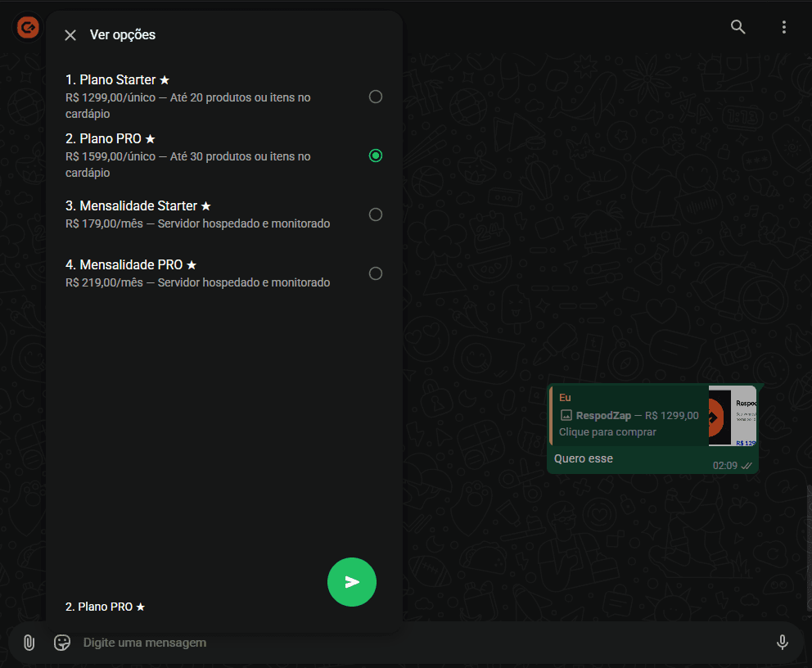Open the contact profile picture
Viewport: 812px width, 668px height.
click(28, 27)
